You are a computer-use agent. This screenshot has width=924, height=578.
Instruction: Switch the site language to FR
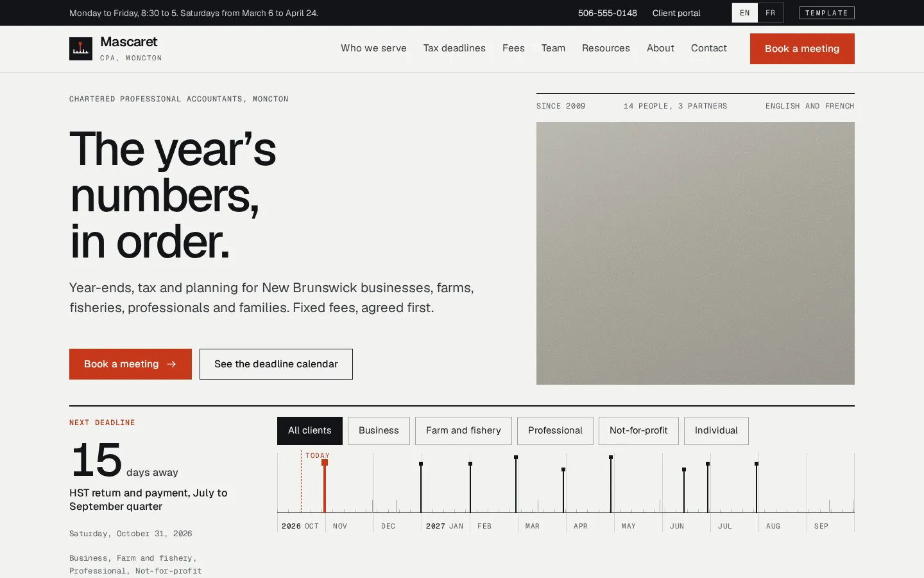pos(771,13)
